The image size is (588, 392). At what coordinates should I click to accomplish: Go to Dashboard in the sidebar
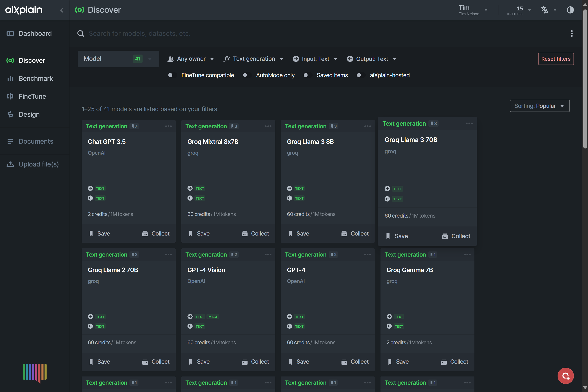coord(35,34)
